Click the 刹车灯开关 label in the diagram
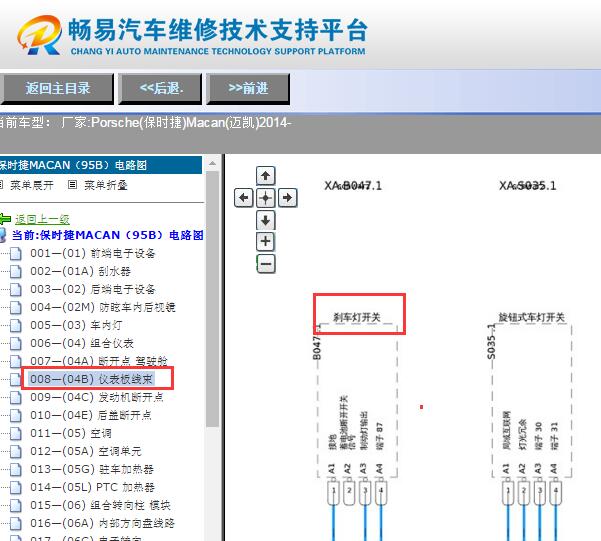This screenshot has height=541, width=601. [x=357, y=317]
